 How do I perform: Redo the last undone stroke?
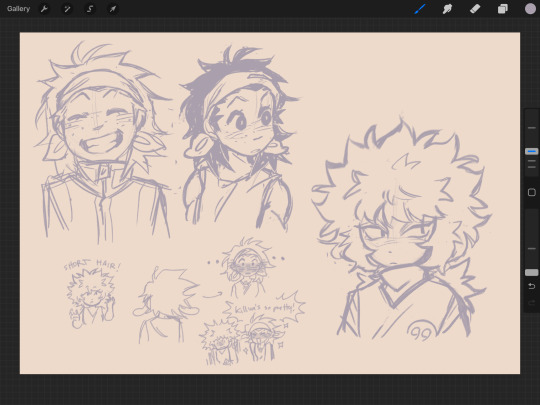531,302
